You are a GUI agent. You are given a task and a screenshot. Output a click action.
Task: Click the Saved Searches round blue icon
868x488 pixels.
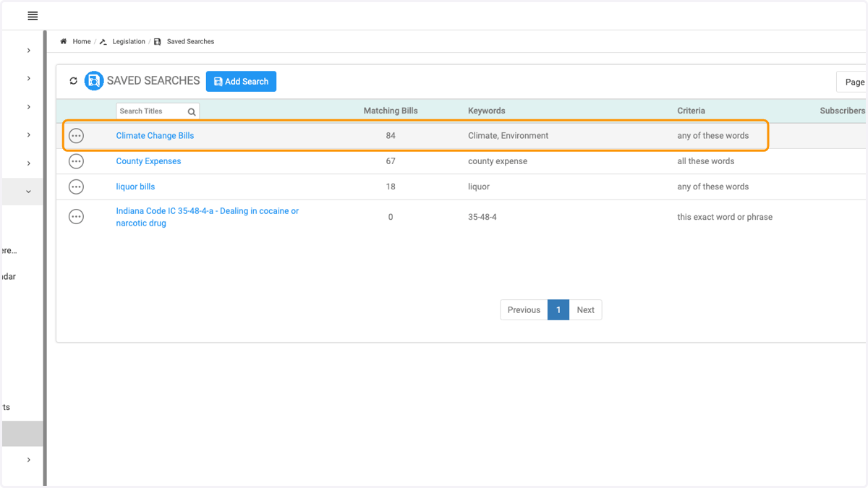[94, 81]
